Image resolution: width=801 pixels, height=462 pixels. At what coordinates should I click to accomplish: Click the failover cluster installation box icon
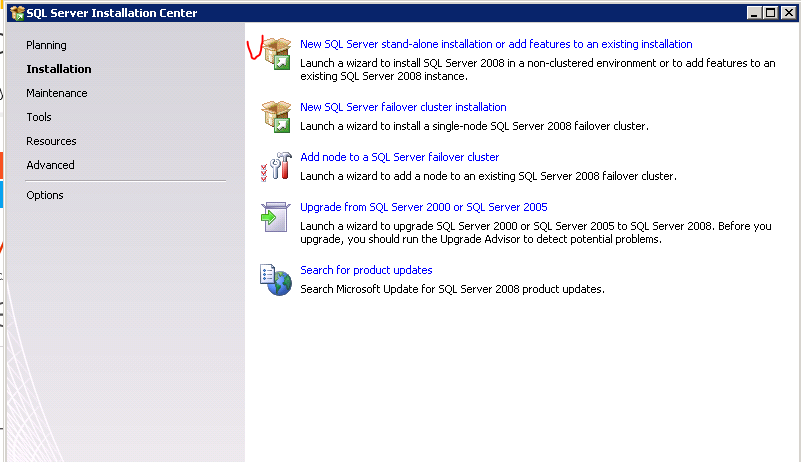pos(275,117)
